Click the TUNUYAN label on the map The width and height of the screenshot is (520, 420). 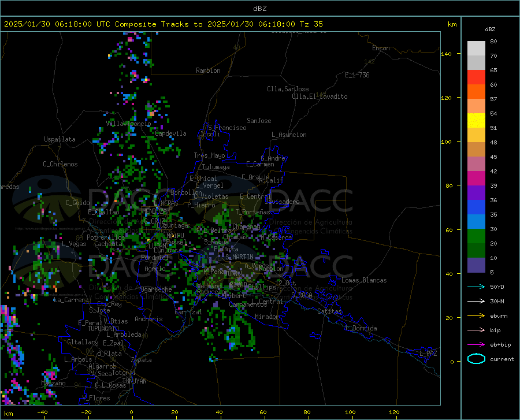(x=134, y=381)
